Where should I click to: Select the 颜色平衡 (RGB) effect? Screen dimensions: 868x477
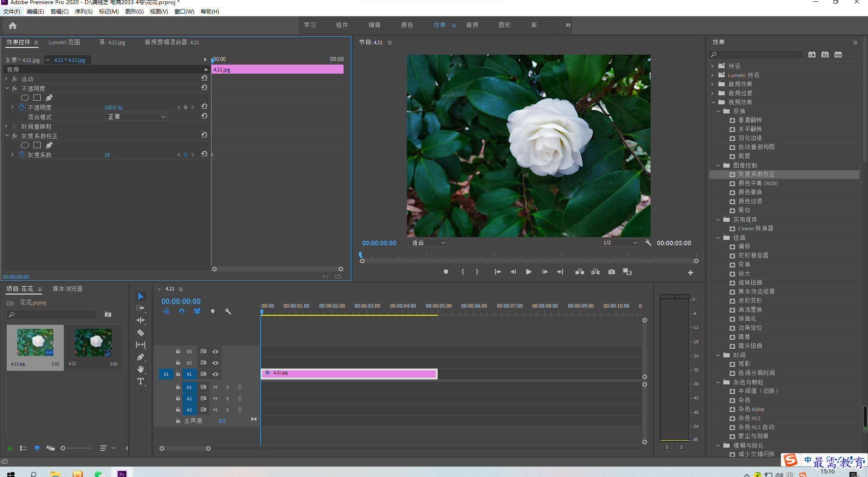click(758, 183)
